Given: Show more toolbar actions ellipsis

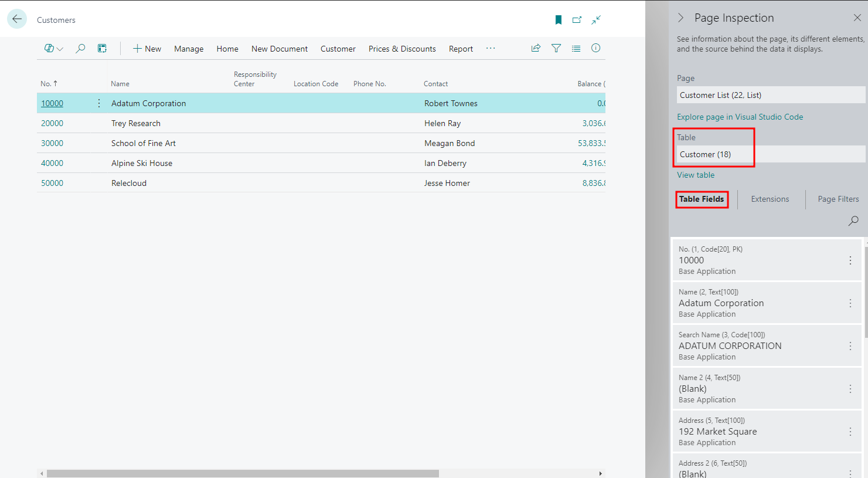Looking at the screenshot, I should [491, 48].
